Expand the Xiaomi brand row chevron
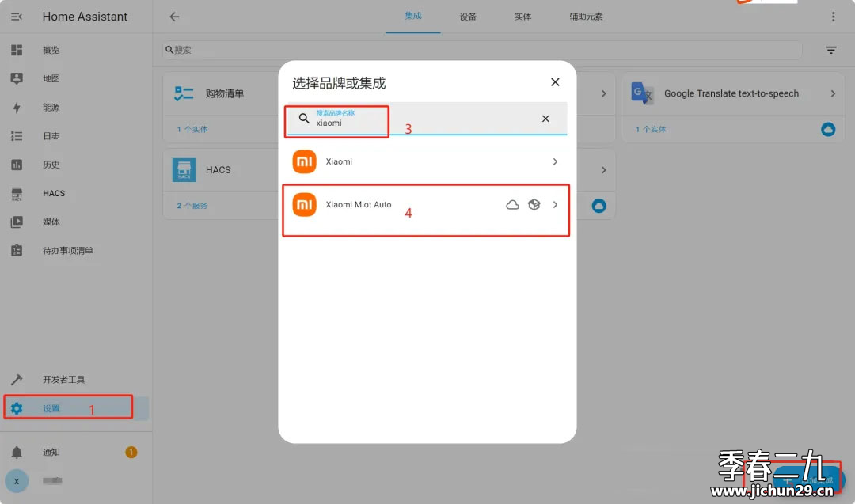 pyautogui.click(x=555, y=162)
